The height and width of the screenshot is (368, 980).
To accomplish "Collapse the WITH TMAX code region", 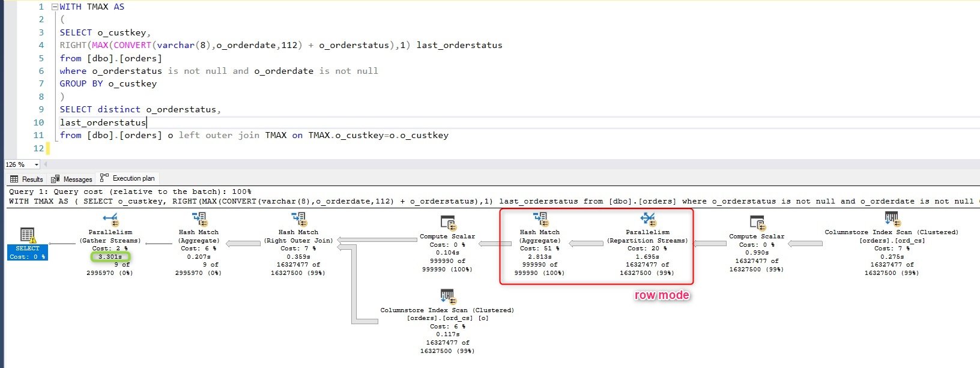I will click(55, 7).
